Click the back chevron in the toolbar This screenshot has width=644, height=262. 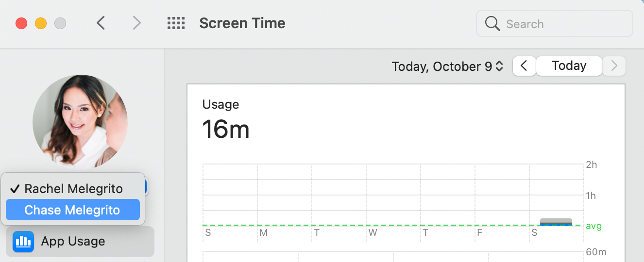[x=101, y=23]
